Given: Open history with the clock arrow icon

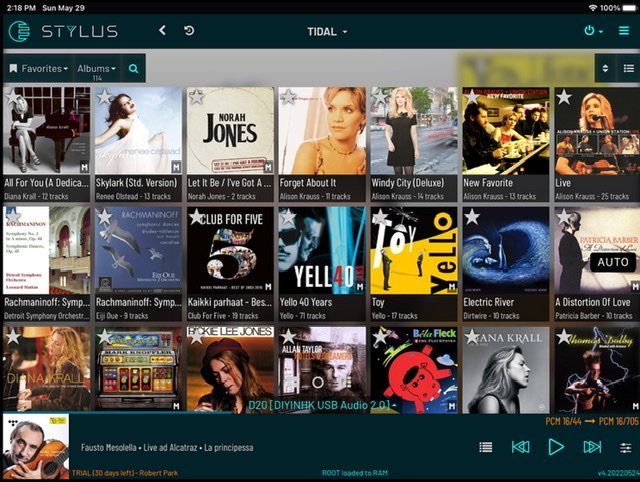Looking at the screenshot, I should pyautogui.click(x=189, y=31).
